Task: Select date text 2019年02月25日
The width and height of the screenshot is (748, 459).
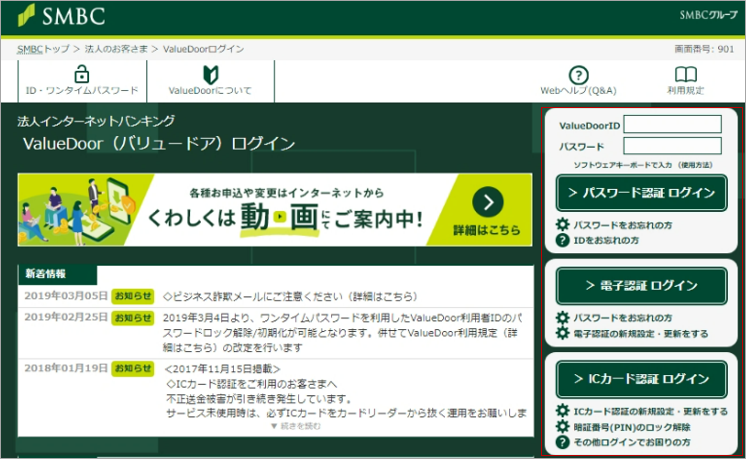Action: [66, 318]
